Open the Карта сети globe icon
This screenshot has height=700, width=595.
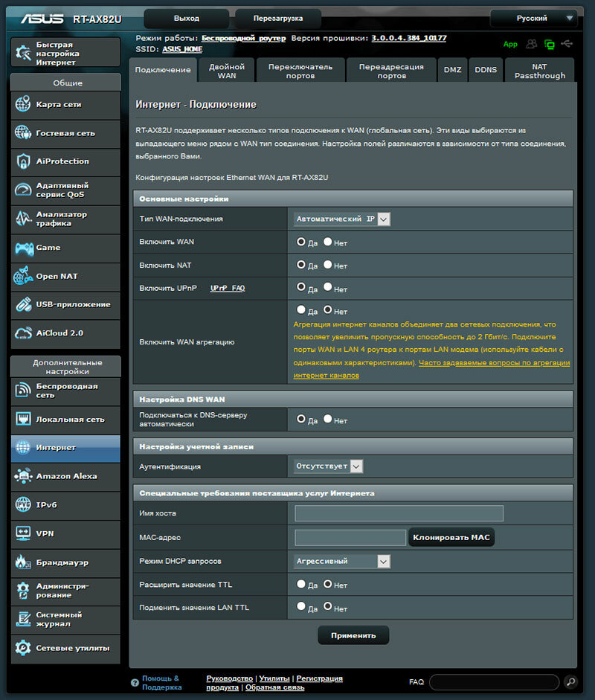pyautogui.click(x=23, y=104)
